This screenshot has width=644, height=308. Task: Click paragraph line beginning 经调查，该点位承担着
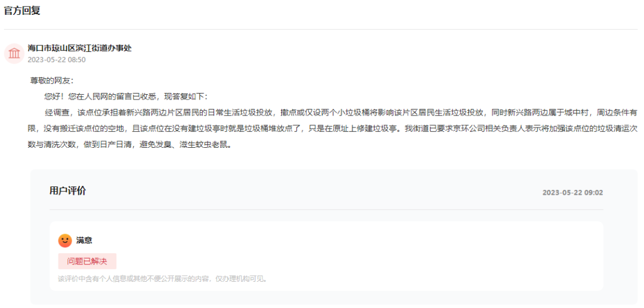341,113
